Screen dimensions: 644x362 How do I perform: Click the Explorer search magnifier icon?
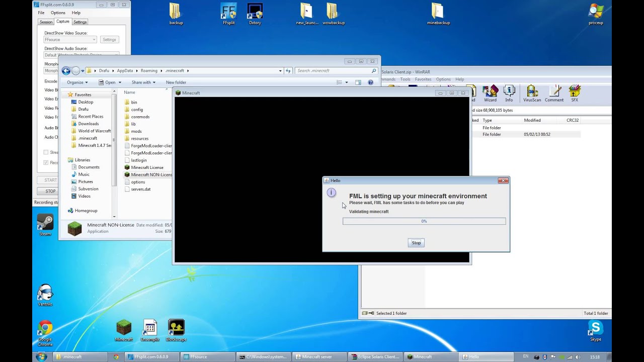click(374, 71)
